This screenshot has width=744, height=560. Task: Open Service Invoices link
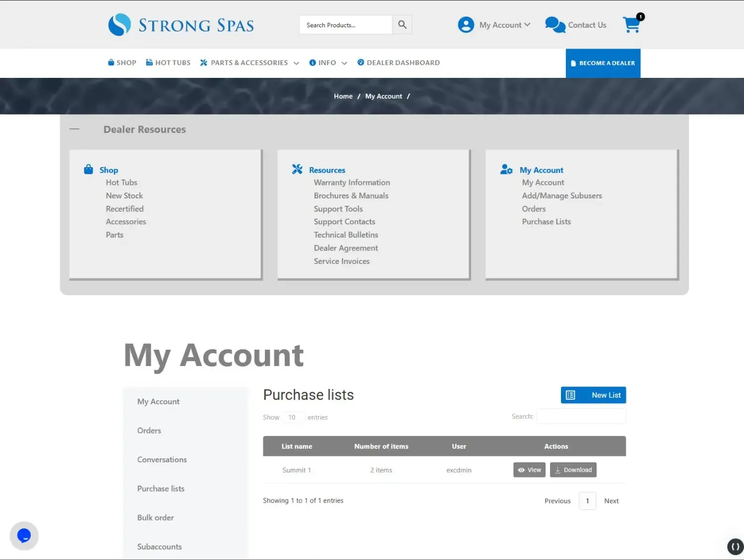342,261
